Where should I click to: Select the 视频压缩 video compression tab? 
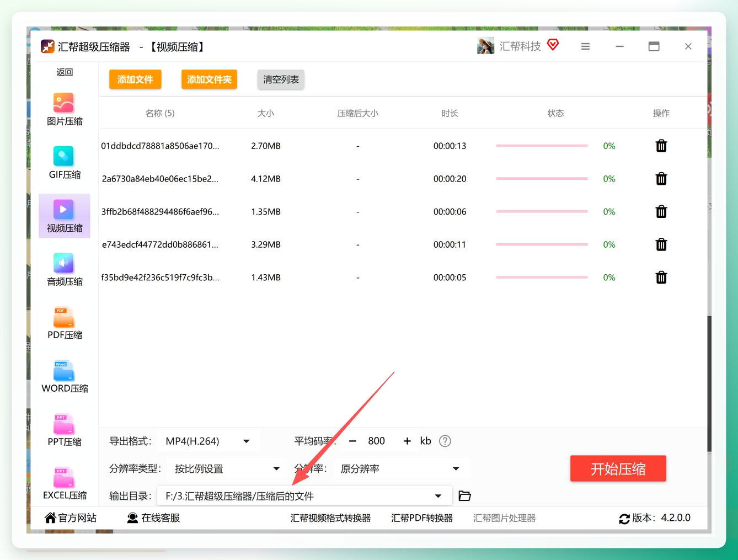tap(65, 216)
